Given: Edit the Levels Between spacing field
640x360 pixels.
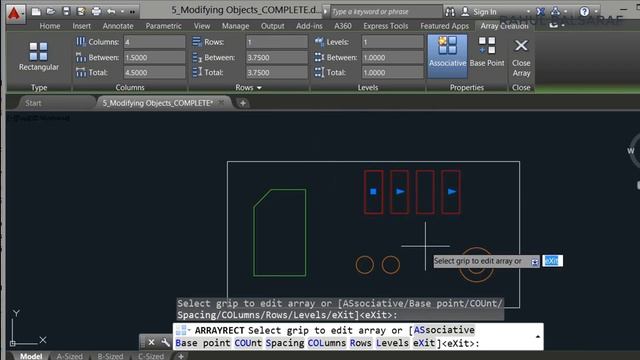Looking at the screenshot, I should 393,57.
